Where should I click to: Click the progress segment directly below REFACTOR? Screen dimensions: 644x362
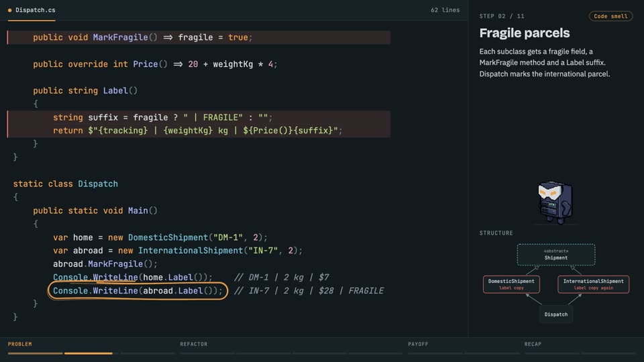tap(207, 353)
